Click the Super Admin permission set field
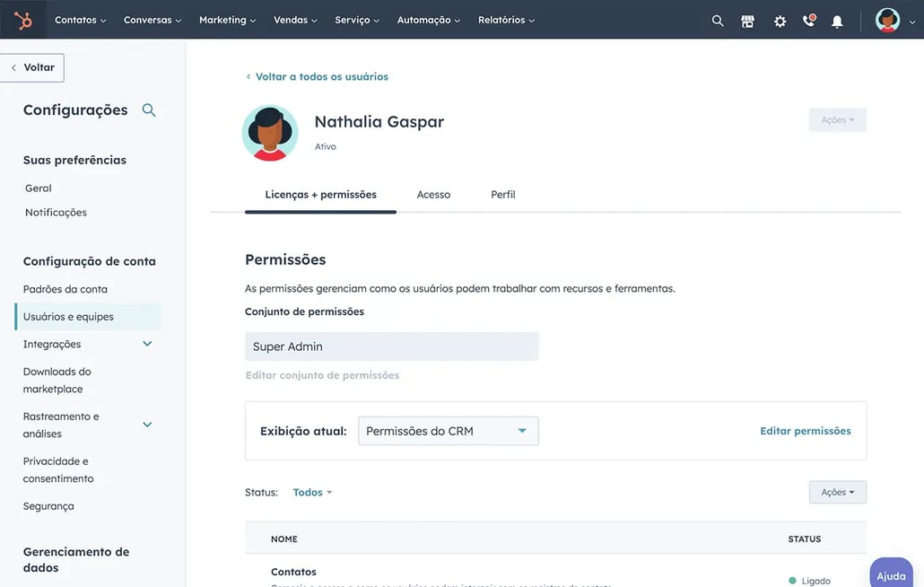This screenshot has width=924, height=587. click(392, 346)
